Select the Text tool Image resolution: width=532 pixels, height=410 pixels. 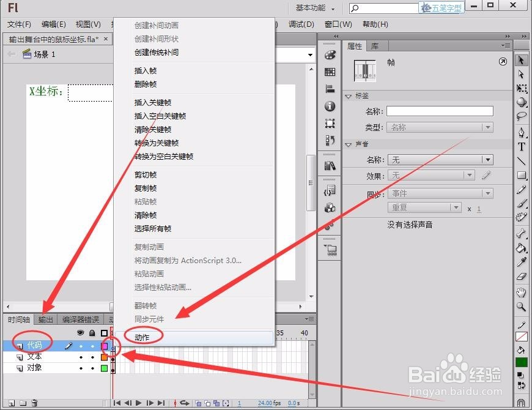(x=521, y=147)
